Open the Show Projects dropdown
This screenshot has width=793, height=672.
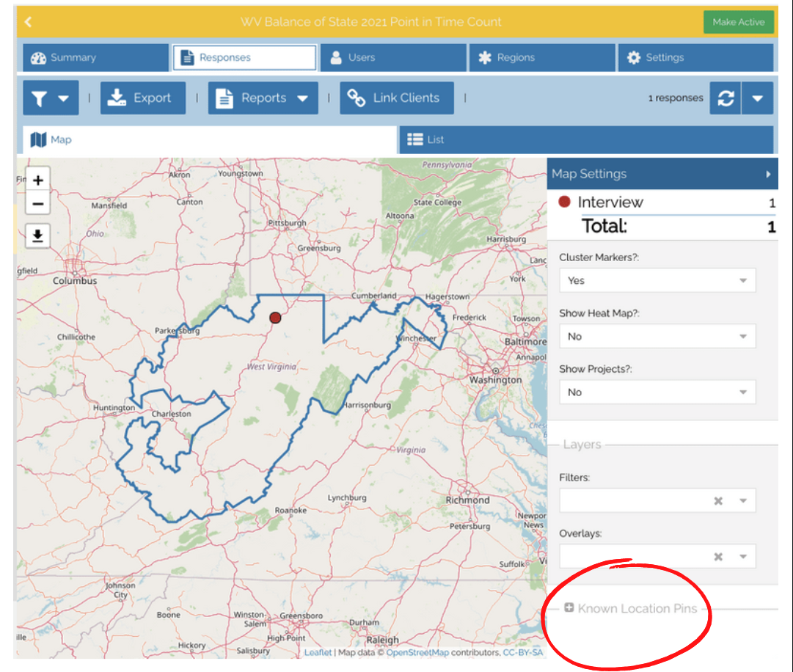coord(657,392)
